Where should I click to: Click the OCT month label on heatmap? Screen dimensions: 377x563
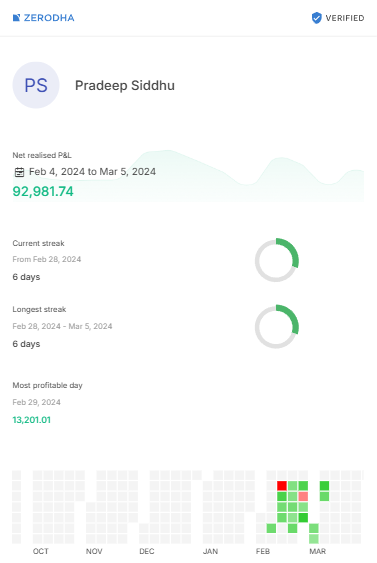click(x=41, y=551)
